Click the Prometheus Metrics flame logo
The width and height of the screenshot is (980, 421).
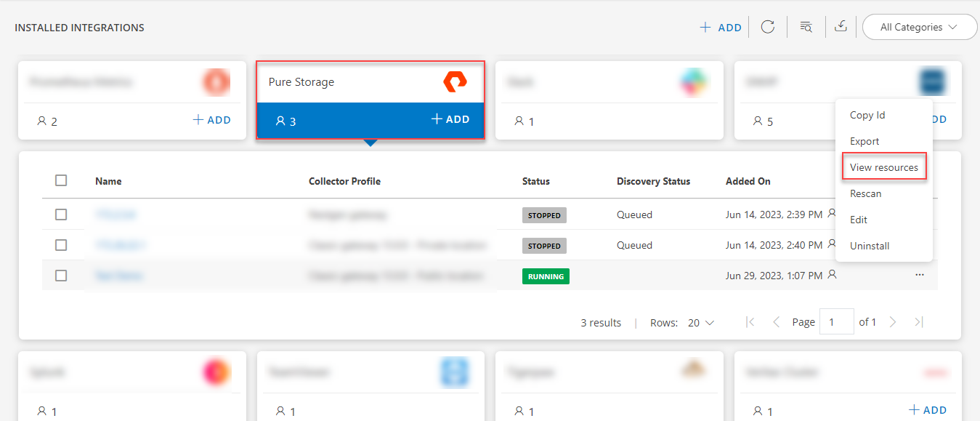coord(216,81)
